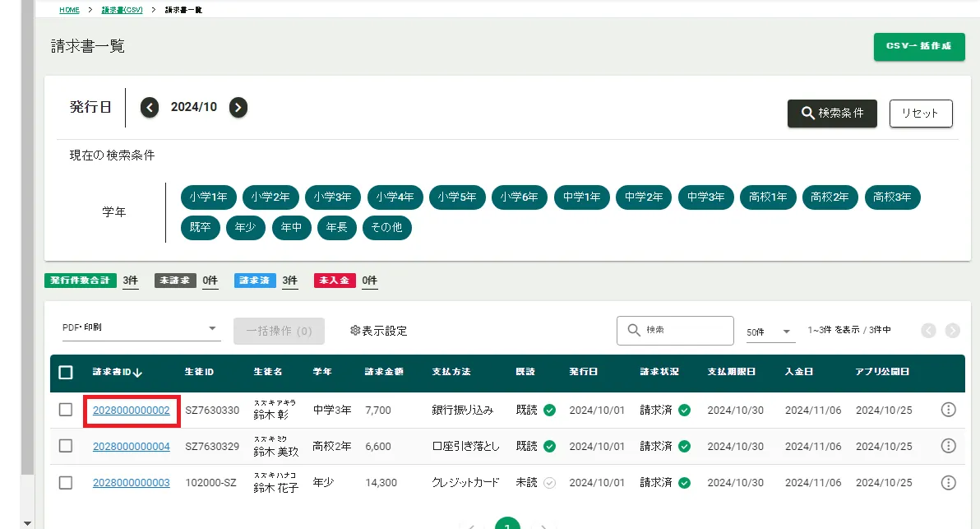
Task: Click the CSV一括作成 button
Action: [x=919, y=46]
